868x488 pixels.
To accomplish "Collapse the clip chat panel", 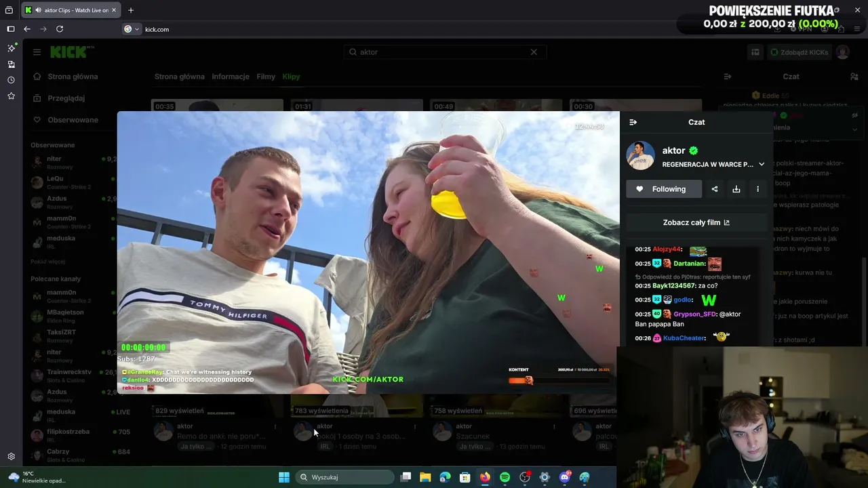I will (x=633, y=122).
